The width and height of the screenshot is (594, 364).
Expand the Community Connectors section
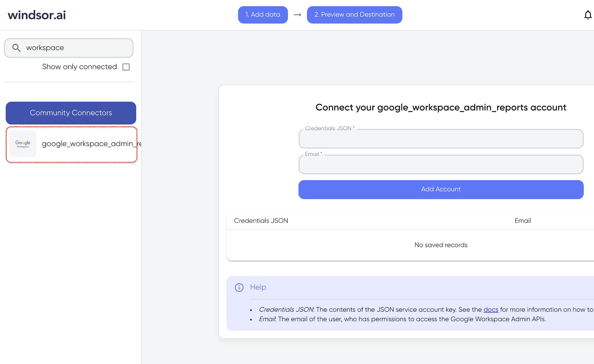pyautogui.click(x=71, y=113)
